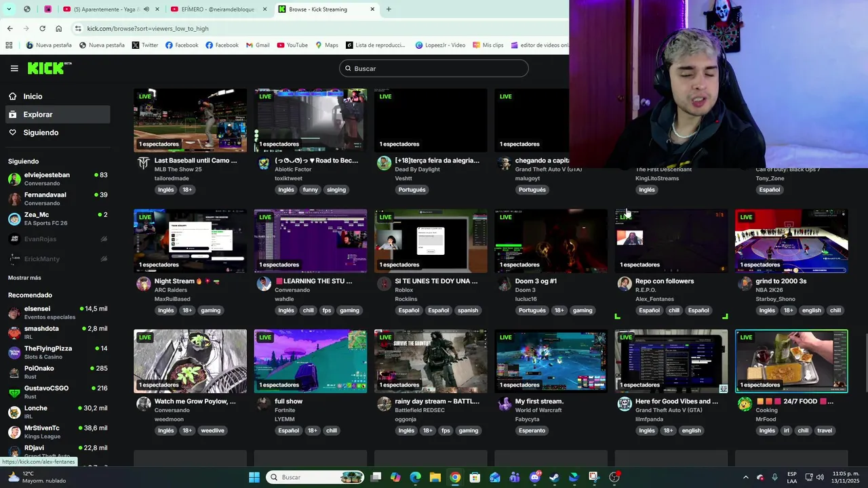Reload the Kick page
This screenshot has width=868, height=488.
42,28
